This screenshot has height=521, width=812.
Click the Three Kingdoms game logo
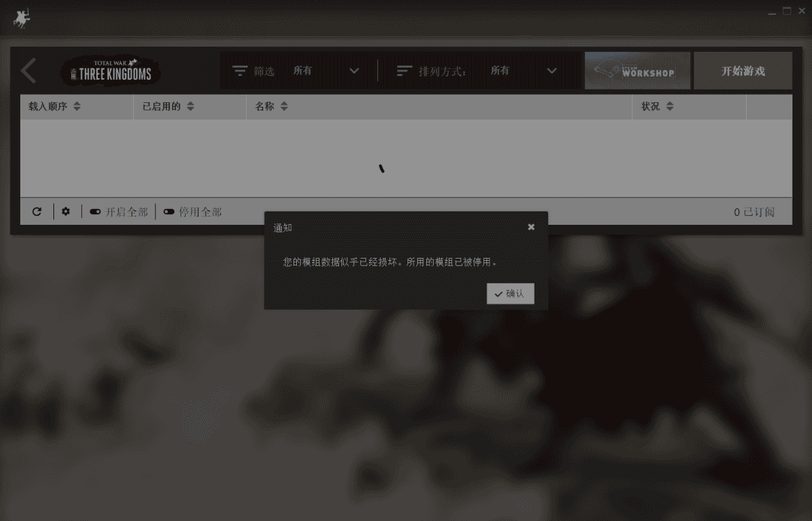[x=109, y=71]
